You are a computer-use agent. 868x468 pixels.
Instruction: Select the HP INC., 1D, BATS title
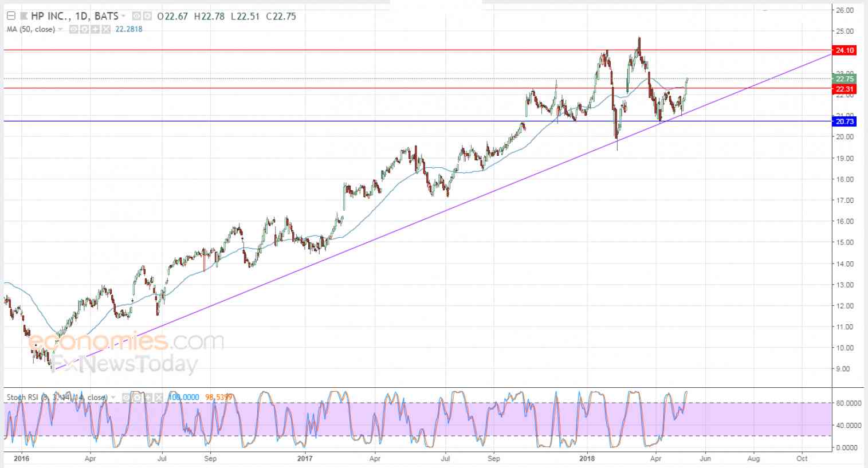(x=74, y=16)
